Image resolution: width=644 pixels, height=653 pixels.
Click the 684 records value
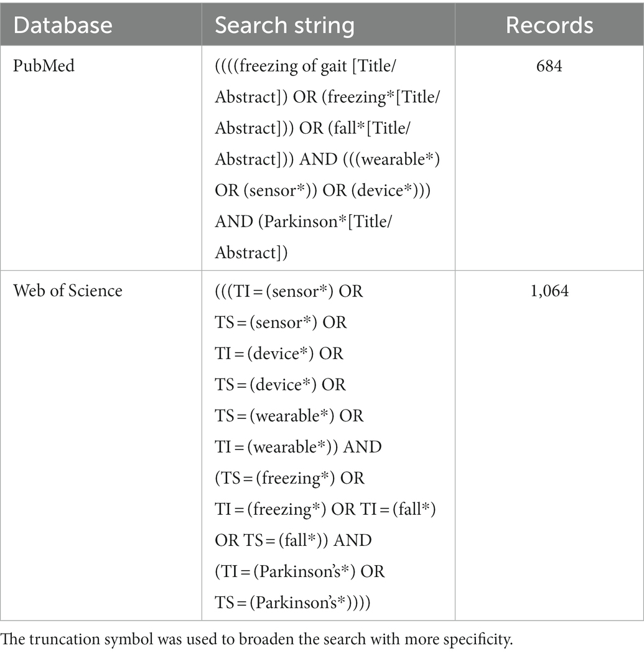pos(549,66)
